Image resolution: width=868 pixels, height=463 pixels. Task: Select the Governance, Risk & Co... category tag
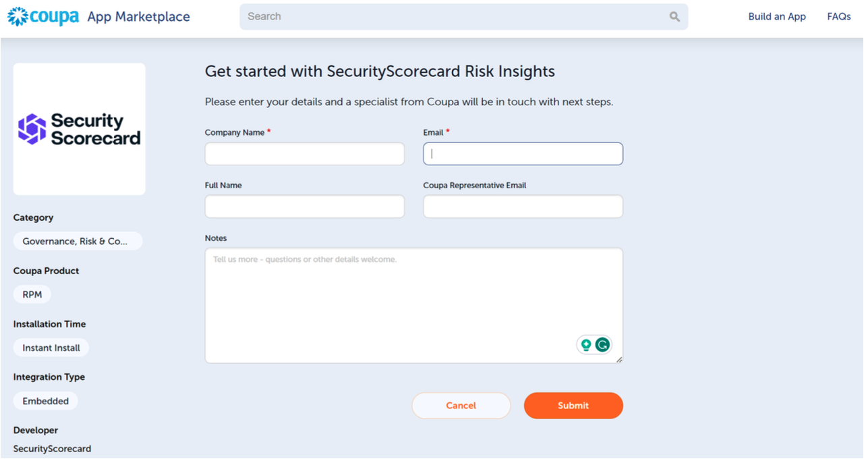pyautogui.click(x=78, y=241)
